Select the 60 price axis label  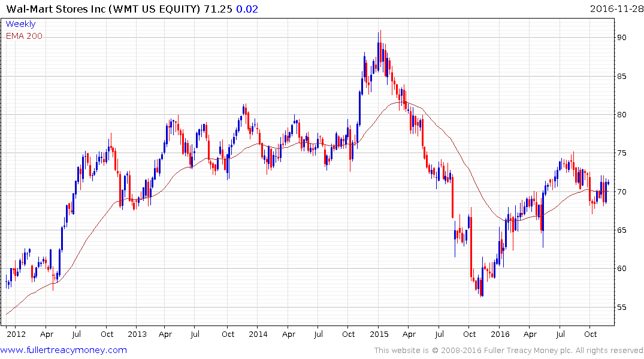(622, 268)
